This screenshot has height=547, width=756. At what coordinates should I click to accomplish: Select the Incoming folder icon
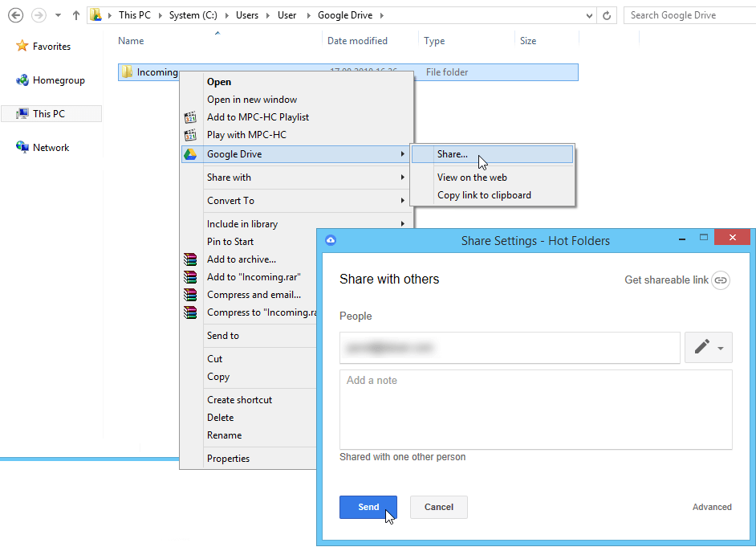pyautogui.click(x=127, y=71)
